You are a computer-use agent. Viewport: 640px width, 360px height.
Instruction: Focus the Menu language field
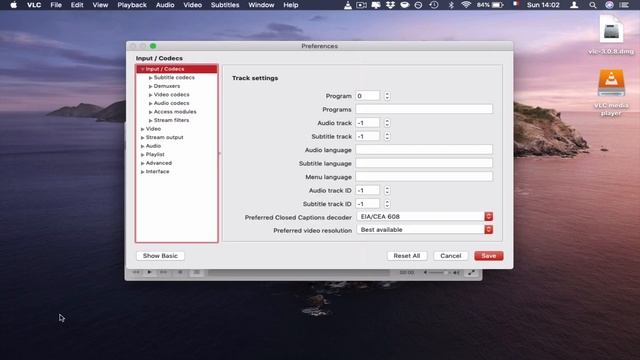[x=424, y=177]
